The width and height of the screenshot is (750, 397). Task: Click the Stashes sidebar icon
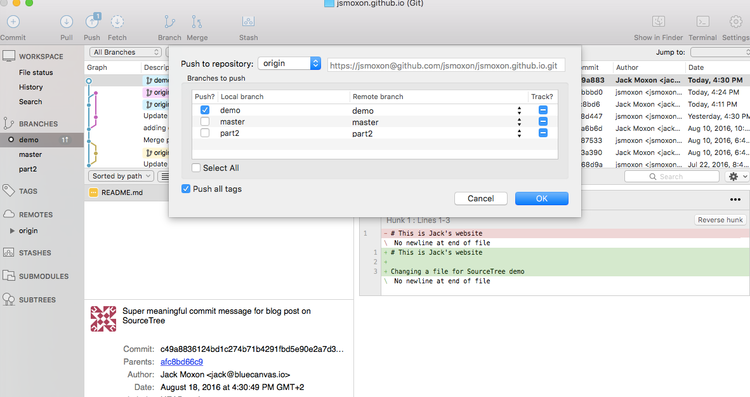9,253
